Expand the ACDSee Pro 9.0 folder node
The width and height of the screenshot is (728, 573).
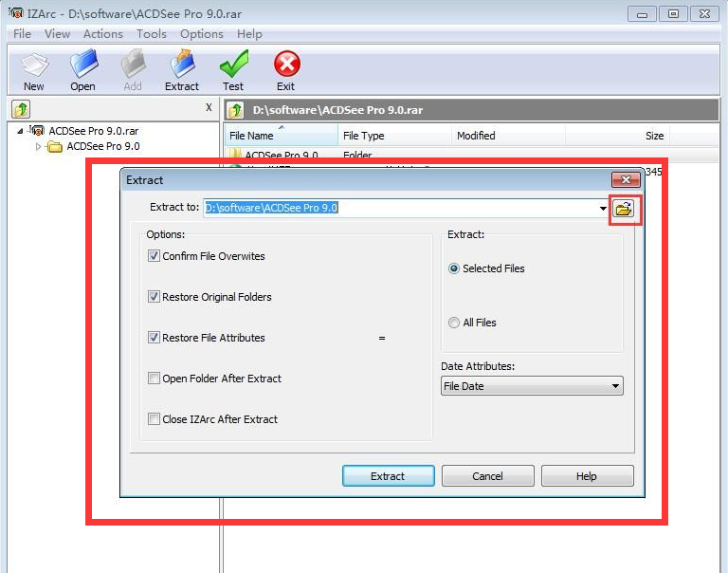(x=39, y=147)
